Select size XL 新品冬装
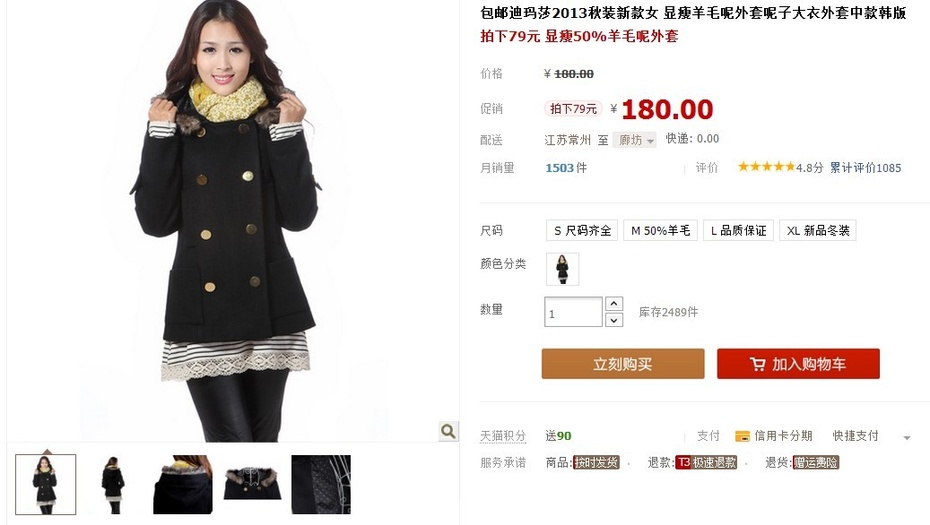The height and width of the screenshot is (525, 930). (x=817, y=230)
